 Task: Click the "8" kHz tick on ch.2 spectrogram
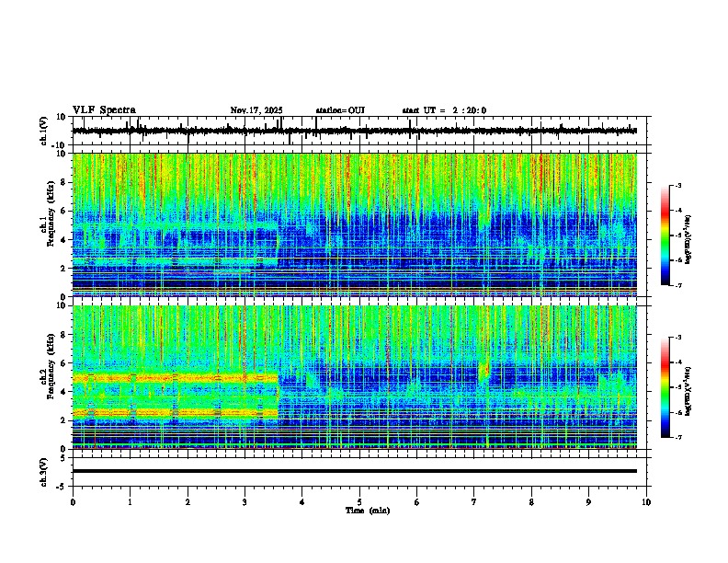(64, 335)
